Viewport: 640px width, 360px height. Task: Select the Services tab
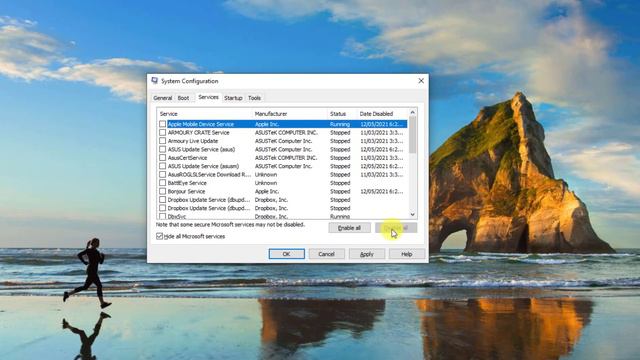pos(208,97)
